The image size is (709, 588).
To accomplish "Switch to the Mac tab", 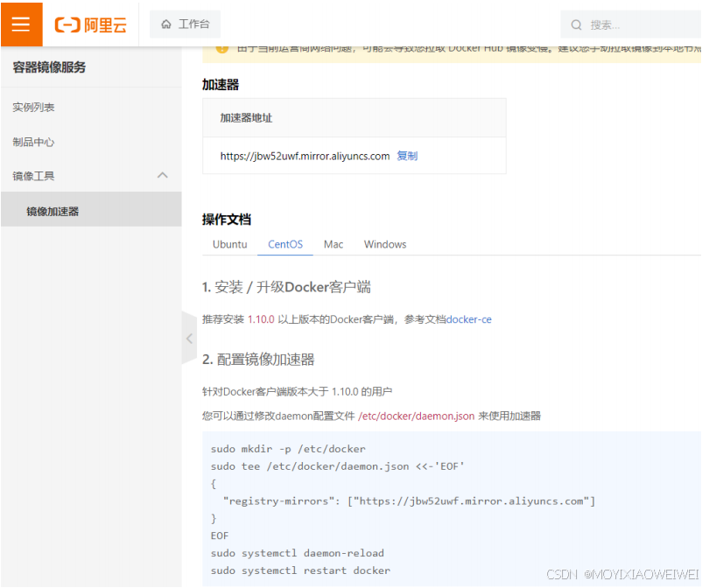I will click(333, 244).
